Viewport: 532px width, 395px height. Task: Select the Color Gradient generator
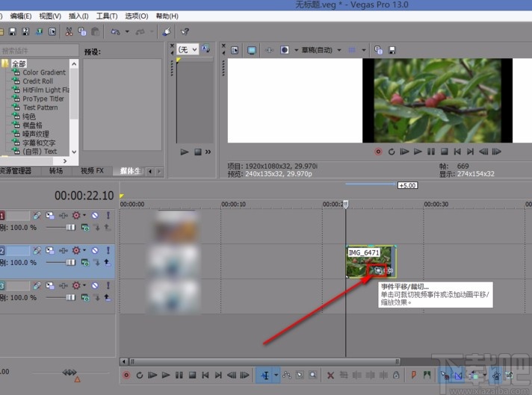43,72
